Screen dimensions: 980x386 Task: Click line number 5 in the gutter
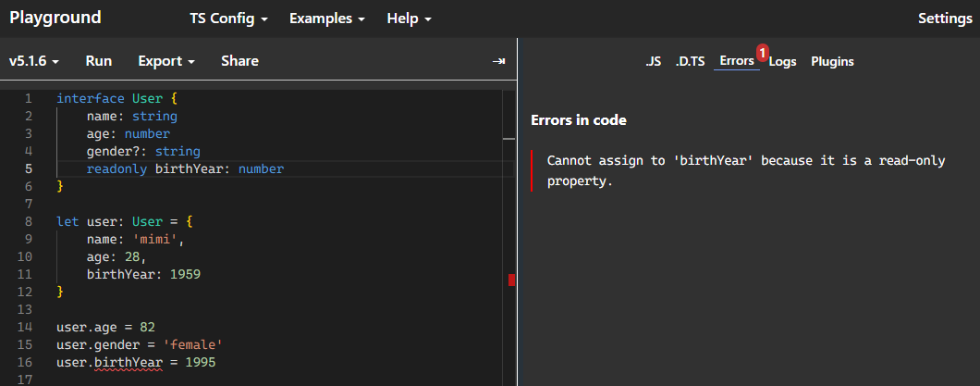point(29,168)
